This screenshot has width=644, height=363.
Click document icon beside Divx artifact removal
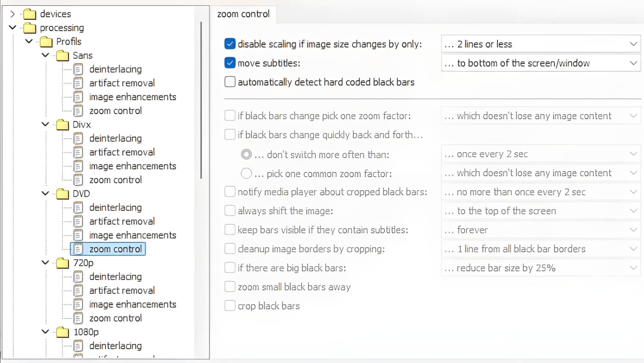78,153
